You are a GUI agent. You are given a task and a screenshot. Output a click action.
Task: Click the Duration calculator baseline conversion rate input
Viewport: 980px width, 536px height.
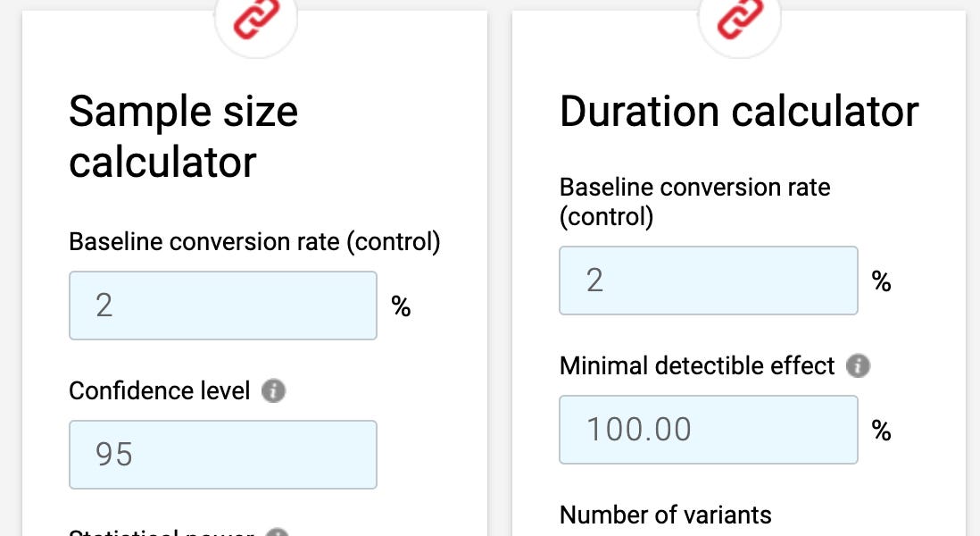(708, 280)
